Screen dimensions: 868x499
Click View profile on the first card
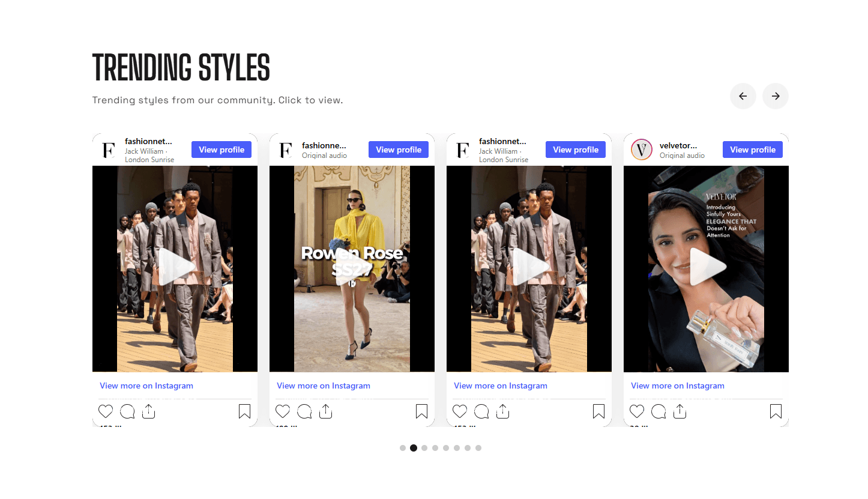(x=222, y=150)
